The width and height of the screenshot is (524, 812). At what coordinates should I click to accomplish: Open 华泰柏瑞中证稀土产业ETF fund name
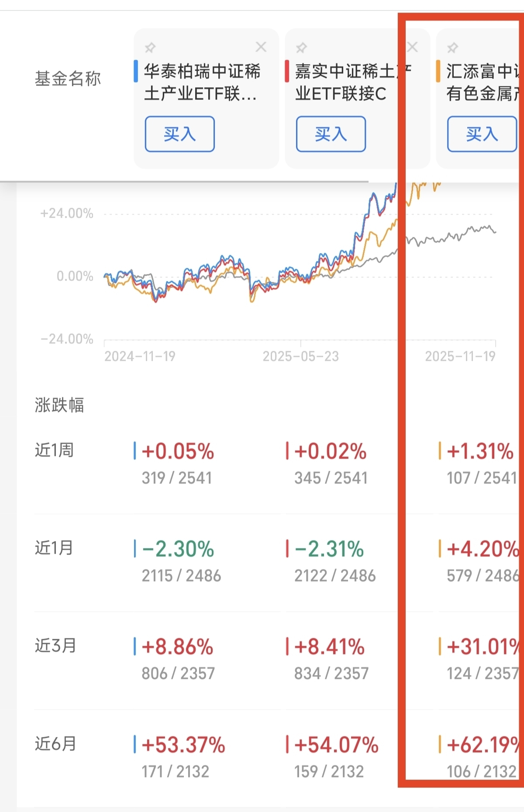point(201,82)
